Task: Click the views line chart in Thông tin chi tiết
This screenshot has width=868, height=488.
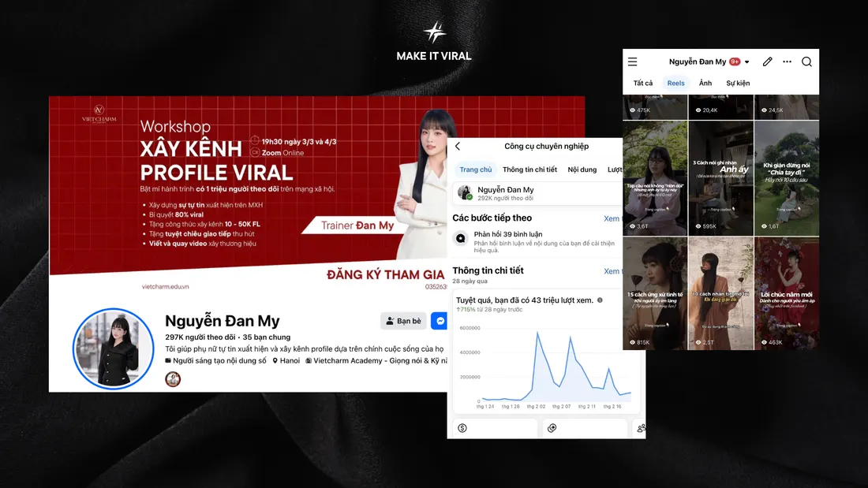Action: coord(545,367)
